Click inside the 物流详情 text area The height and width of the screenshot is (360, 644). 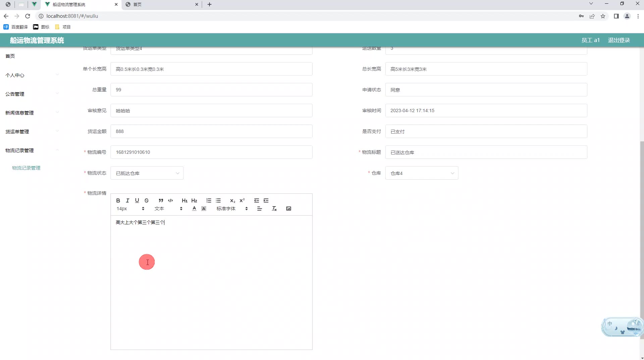pyautogui.click(x=211, y=282)
